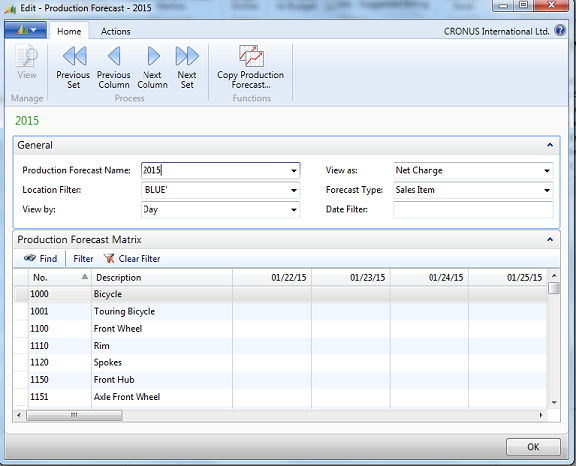Viewport: 576px width, 466px height.
Task: Switch to the Actions ribbon tab
Action: coord(115,32)
